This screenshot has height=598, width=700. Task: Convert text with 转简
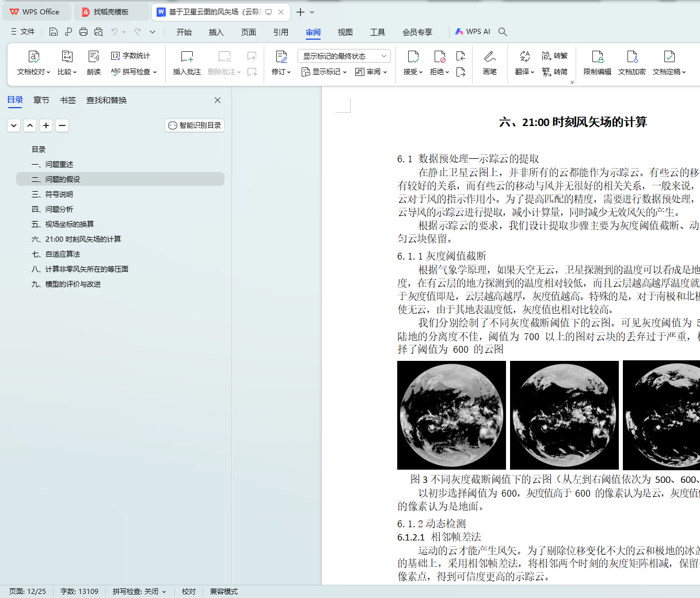[555, 72]
